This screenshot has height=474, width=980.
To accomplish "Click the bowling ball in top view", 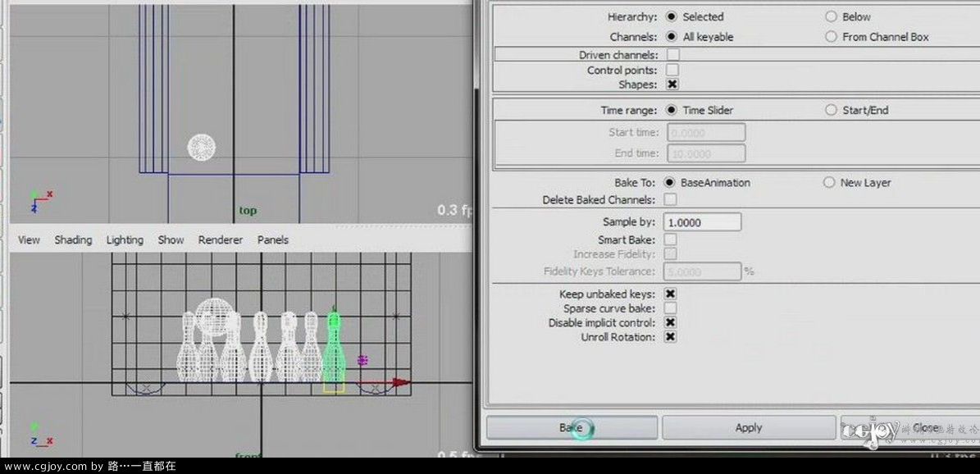I will click(202, 147).
